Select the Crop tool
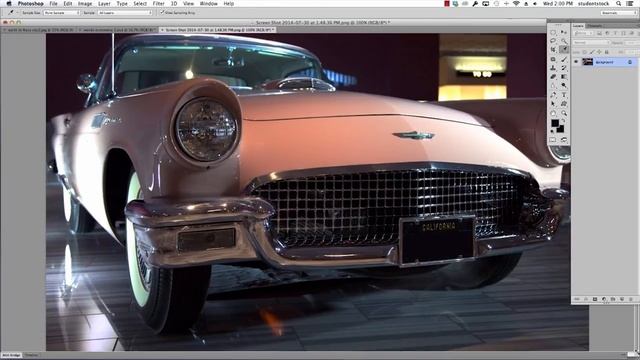 553,49
